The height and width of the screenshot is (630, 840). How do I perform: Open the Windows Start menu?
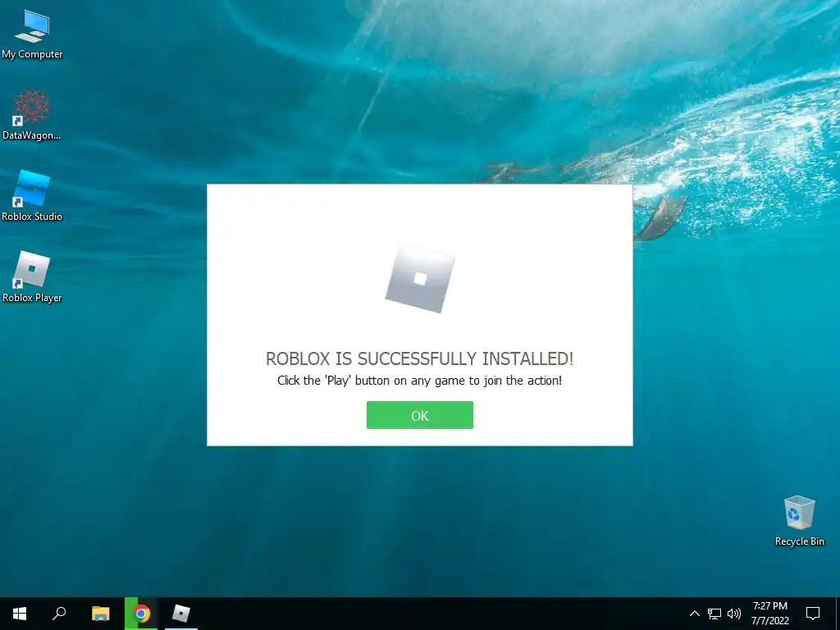point(20,614)
